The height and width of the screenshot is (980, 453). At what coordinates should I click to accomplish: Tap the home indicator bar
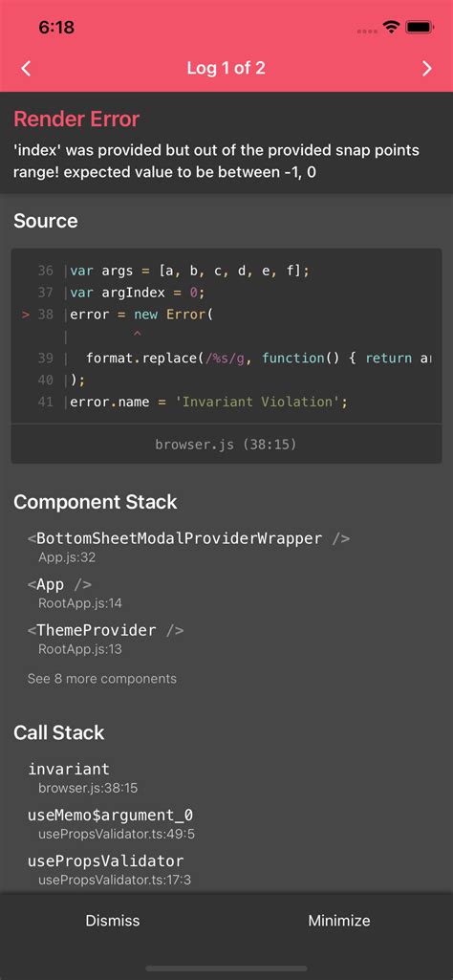tap(226, 969)
